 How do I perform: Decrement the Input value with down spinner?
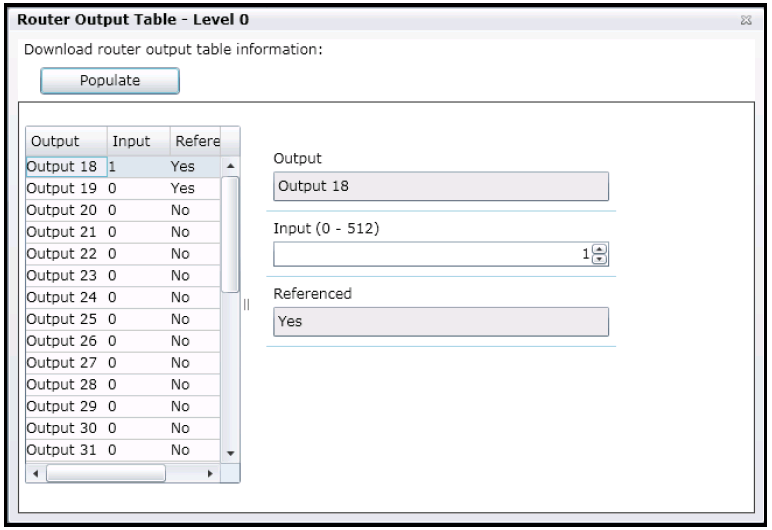point(599,259)
